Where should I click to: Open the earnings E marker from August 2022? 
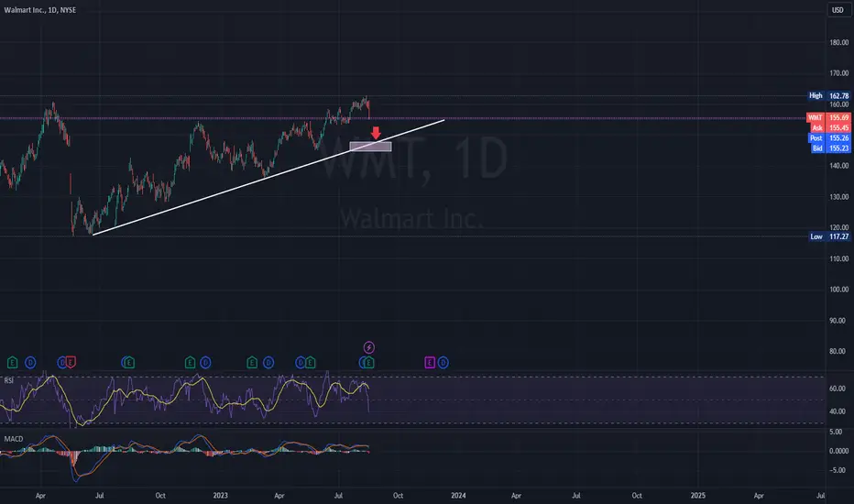point(129,362)
